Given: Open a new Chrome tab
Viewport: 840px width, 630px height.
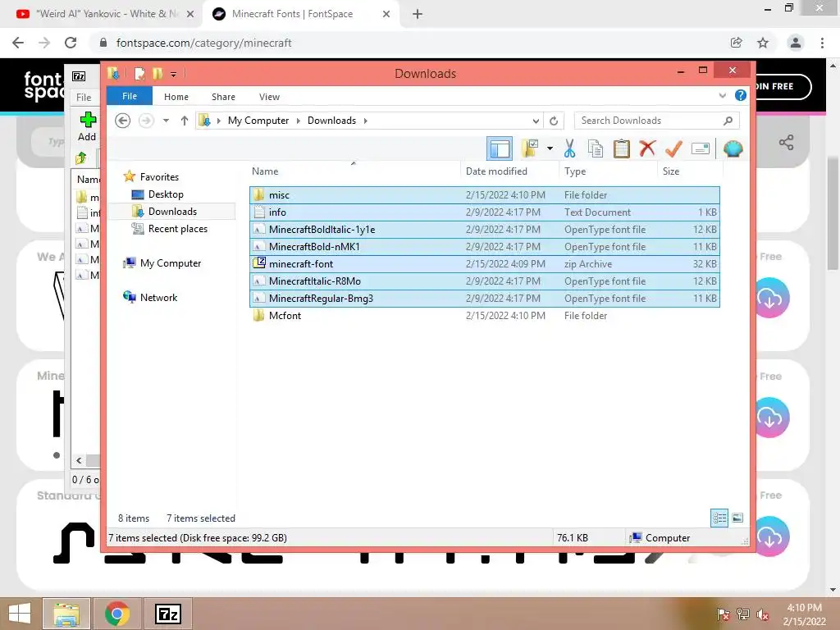Looking at the screenshot, I should pos(418,15).
